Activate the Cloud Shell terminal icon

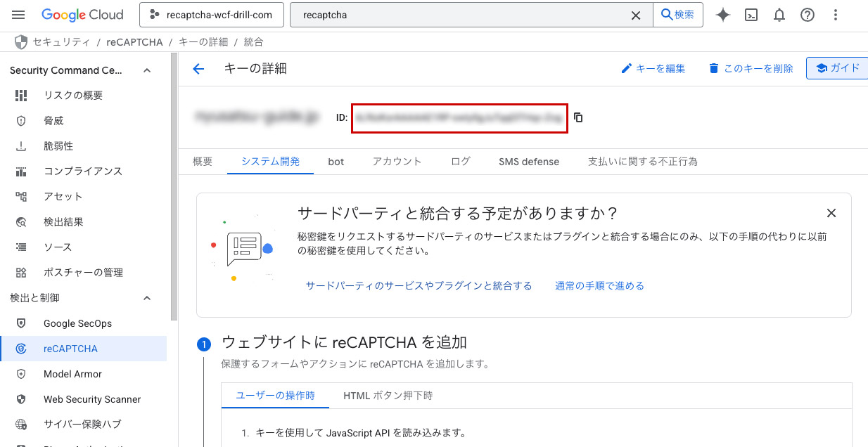(x=751, y=15)
